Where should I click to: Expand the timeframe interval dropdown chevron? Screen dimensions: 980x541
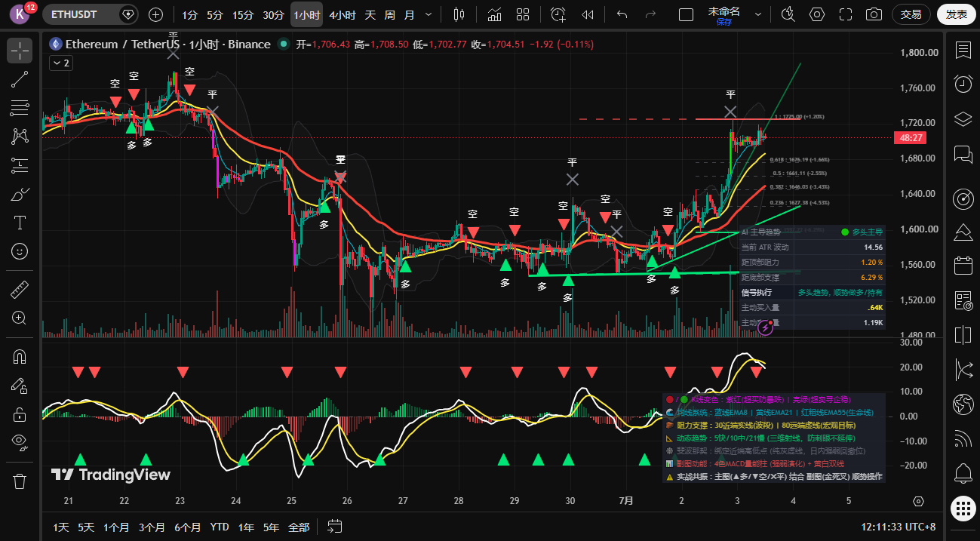(429, 14)
